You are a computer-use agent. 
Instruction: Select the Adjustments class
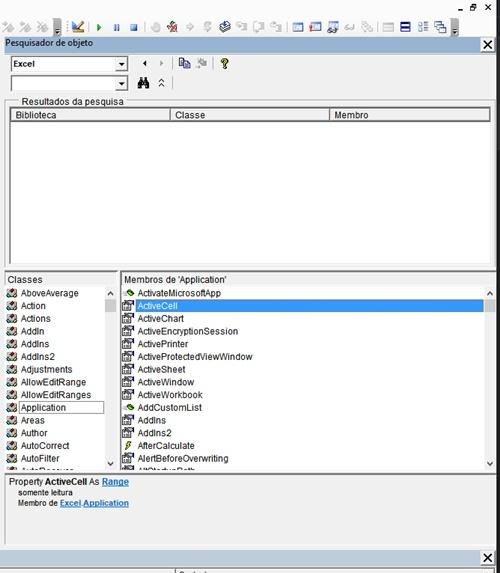coord(46,369)
